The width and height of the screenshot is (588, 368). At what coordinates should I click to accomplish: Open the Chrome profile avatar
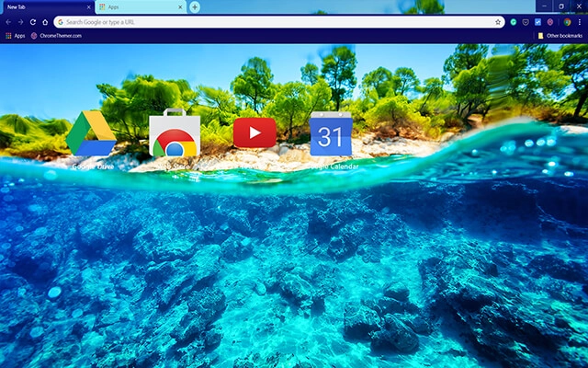point(568,22)
